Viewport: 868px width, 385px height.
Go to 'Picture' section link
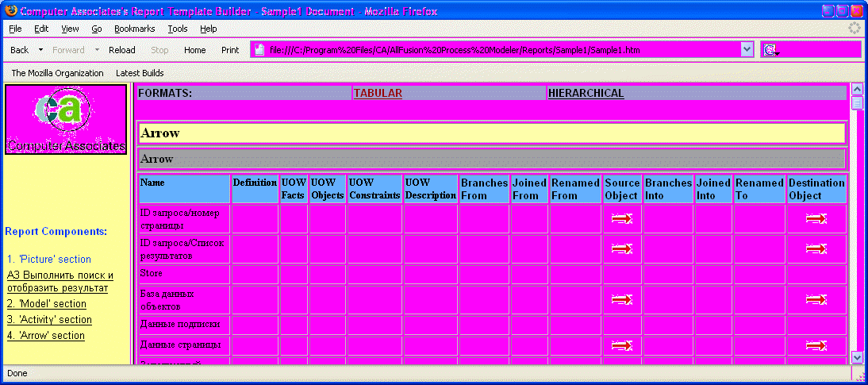[49, 260]
